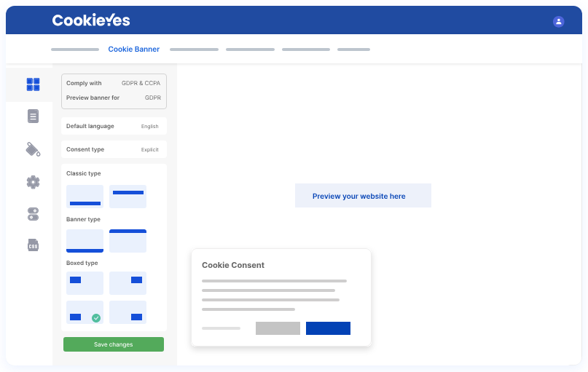Screen dimensions: 588x372
Task: Change Consent type from Explicit
Action: (x=114, y=149)
